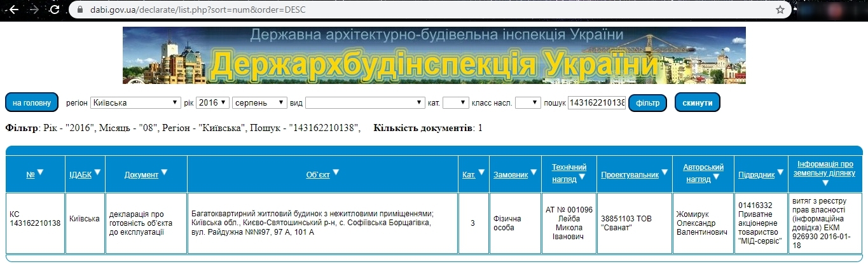The height and width of the screenshot is (264, 868).
Task: Select cell КС 143162210138
Action: [x=35, y=223]
